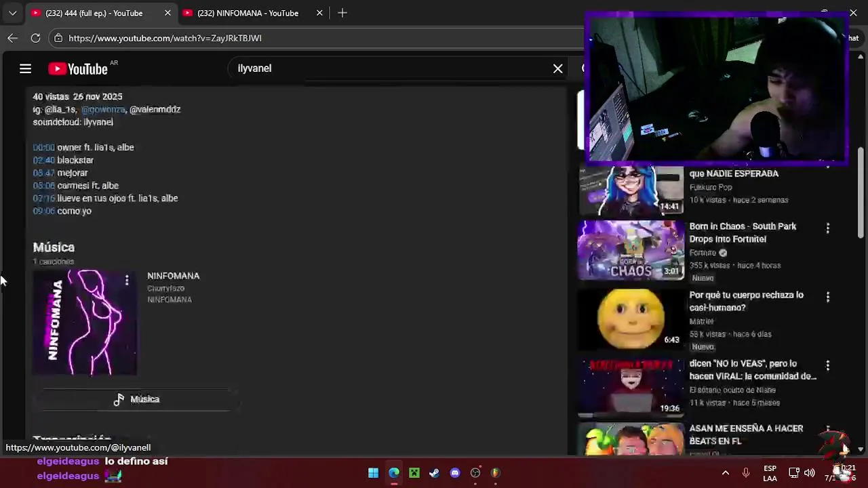Switch to the NINFOMANA - YouTube tab
868x488 pixels.
tap(248, 13)
